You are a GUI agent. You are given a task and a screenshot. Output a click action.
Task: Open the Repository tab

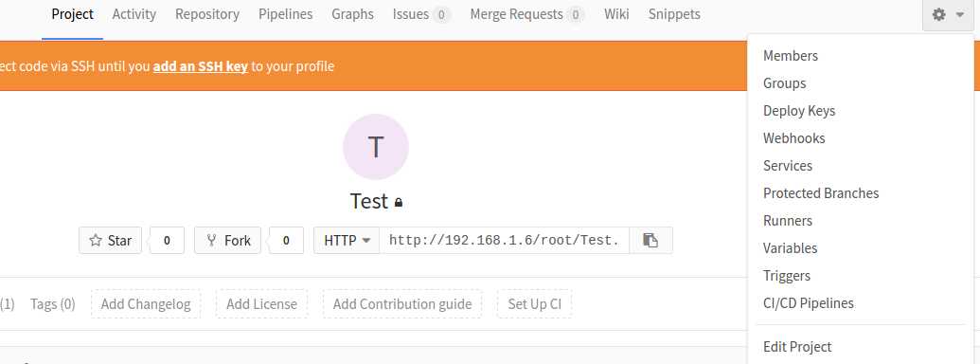tap(207, 14)
